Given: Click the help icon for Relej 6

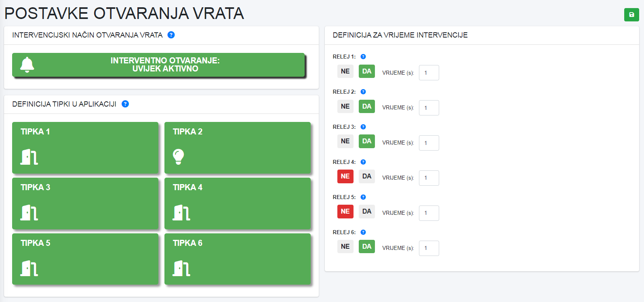Looking at the screenshot, I should point(363,233).
